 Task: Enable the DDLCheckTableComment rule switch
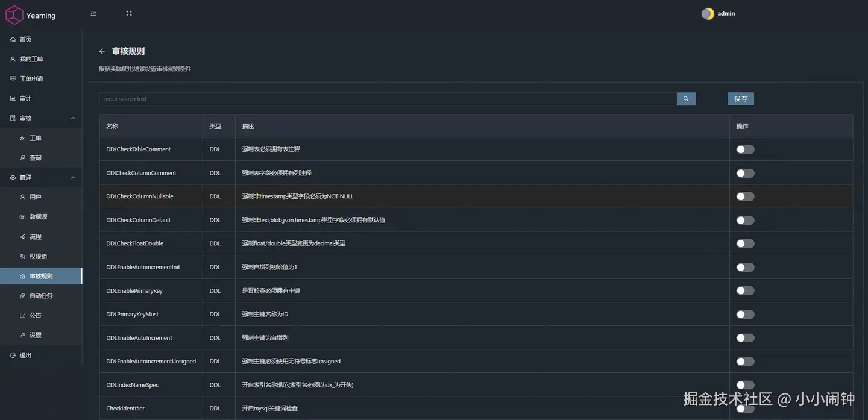[x=745, y=149]
